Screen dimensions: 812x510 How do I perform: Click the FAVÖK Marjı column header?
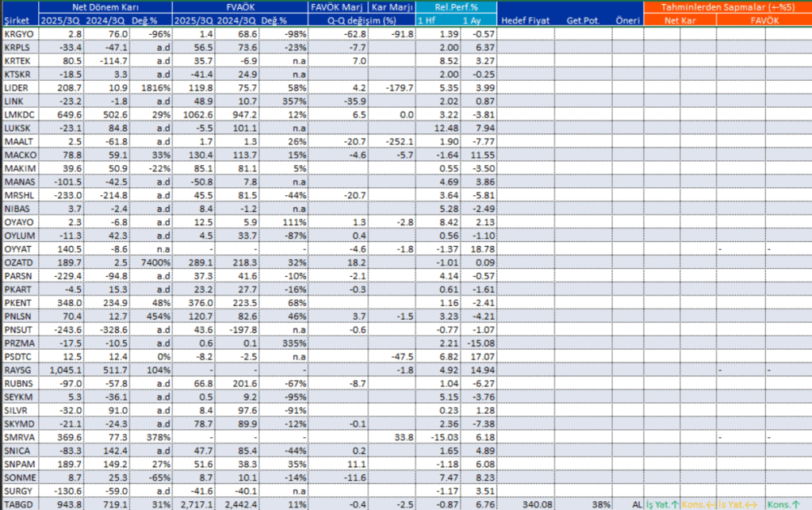click(x=338, y=7)
